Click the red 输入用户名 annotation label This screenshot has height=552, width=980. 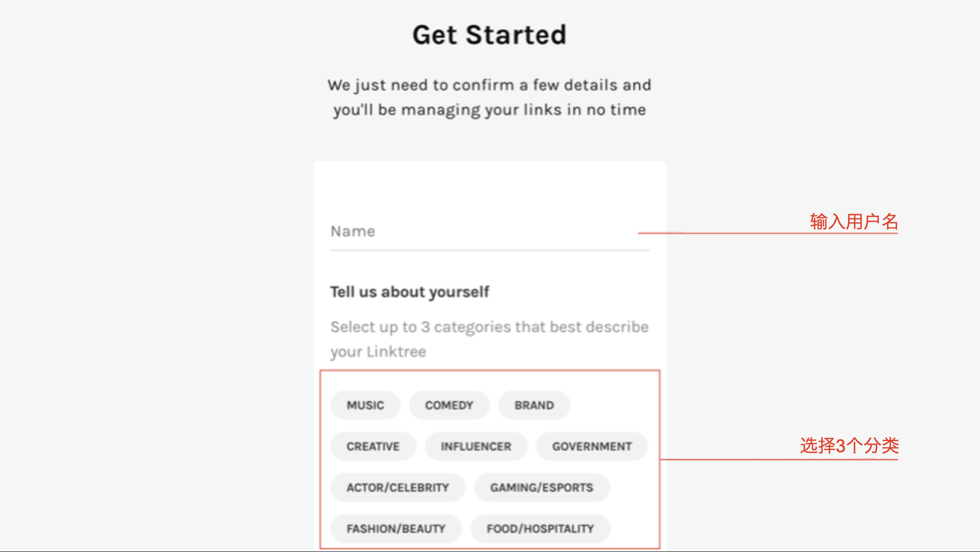[x=854, y=222]
